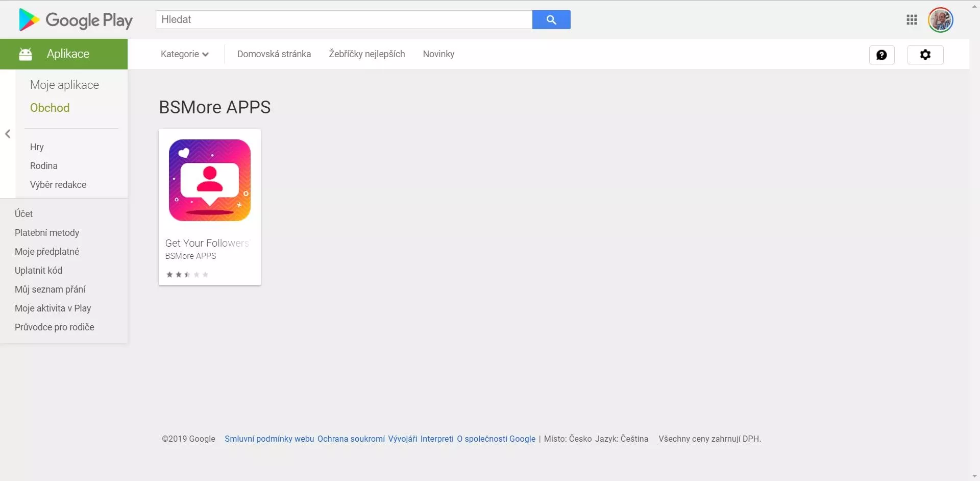Open the Get Your Followers app thumbnail

point(210,180)
